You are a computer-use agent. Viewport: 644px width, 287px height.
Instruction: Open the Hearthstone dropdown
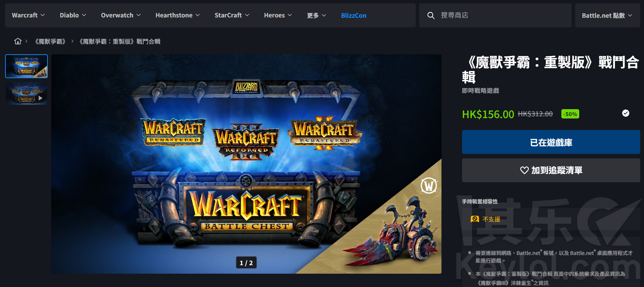[177, 15]
